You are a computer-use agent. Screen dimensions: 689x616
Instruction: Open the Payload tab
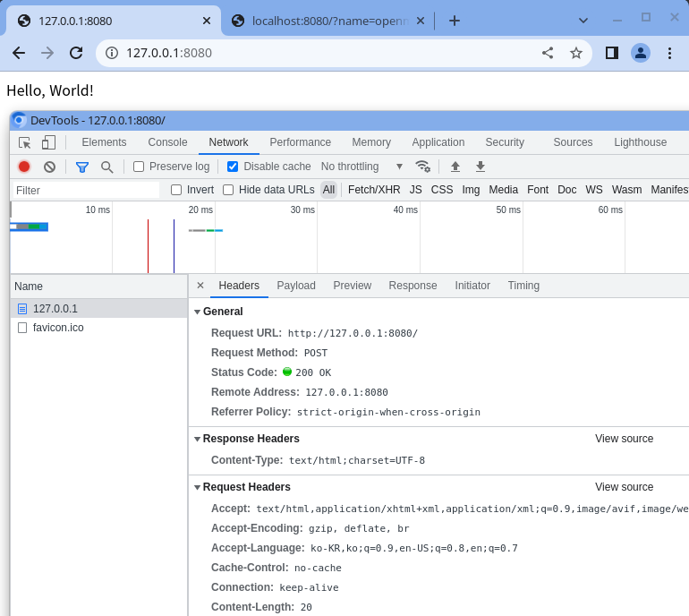[x=296, y=286]
